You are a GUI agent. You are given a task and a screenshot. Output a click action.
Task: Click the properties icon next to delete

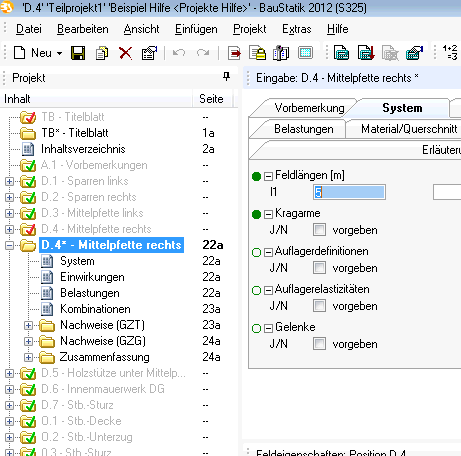point(149,53)
